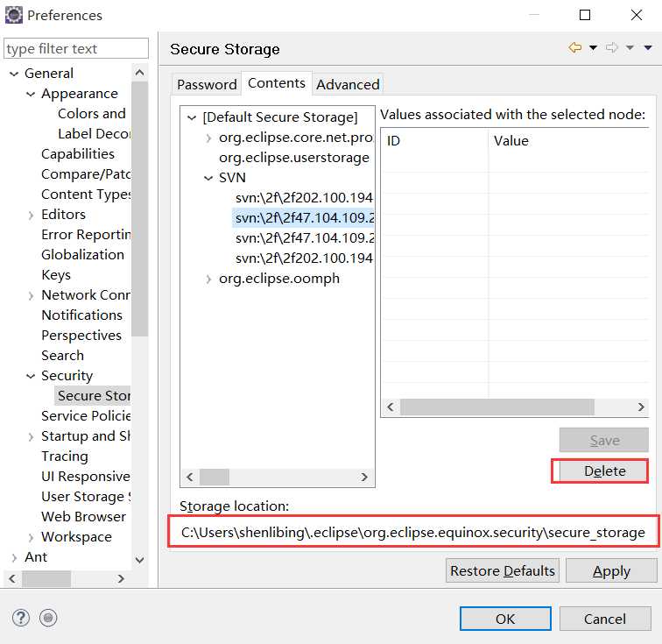Maximize the Preferences window

(x=585, y=15)
